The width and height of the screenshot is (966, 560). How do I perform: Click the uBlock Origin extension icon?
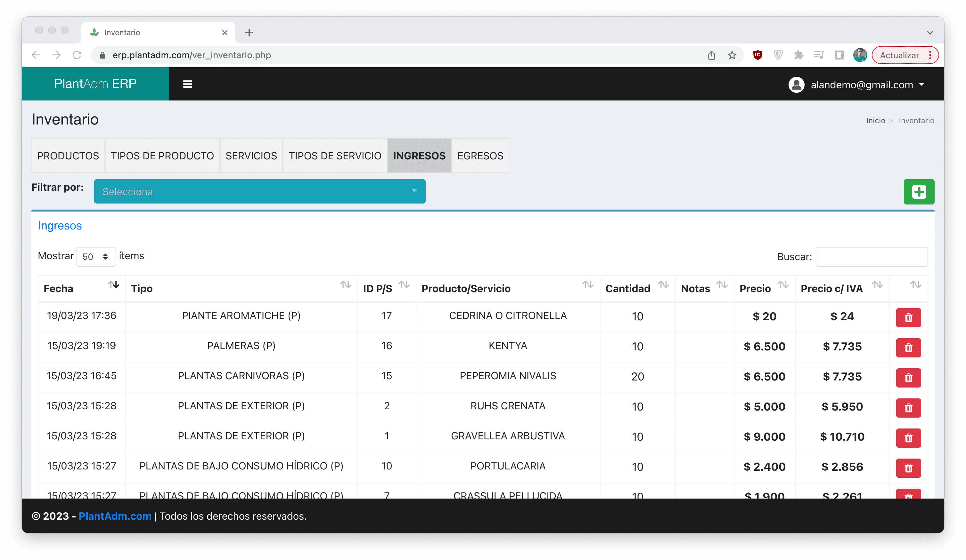tap(757, 55)
